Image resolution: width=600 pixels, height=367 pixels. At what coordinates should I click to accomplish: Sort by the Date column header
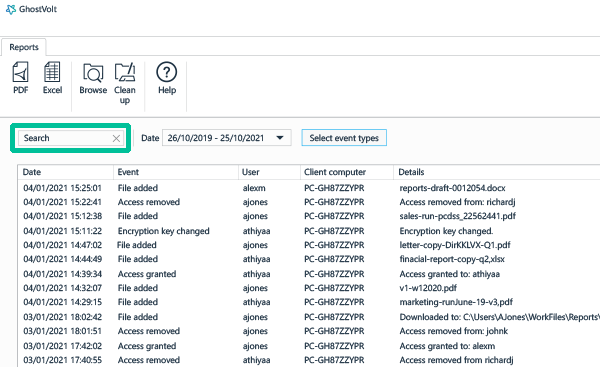(65, 172)
